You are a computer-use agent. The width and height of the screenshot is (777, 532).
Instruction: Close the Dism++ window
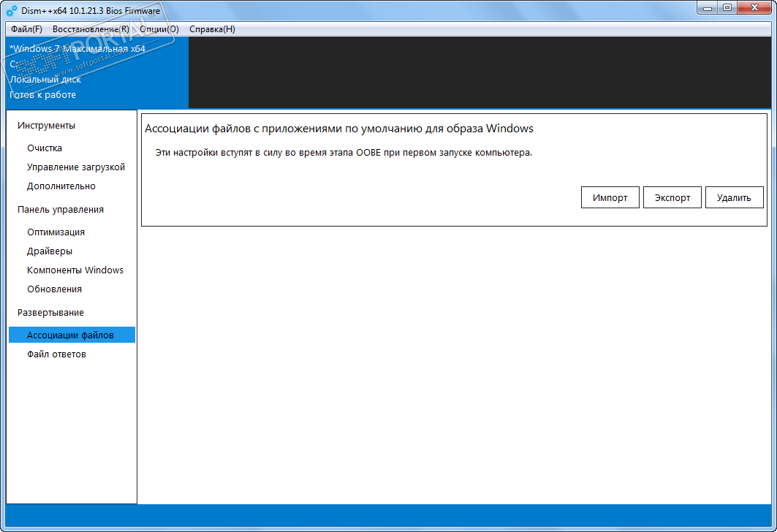coord(754,8)
